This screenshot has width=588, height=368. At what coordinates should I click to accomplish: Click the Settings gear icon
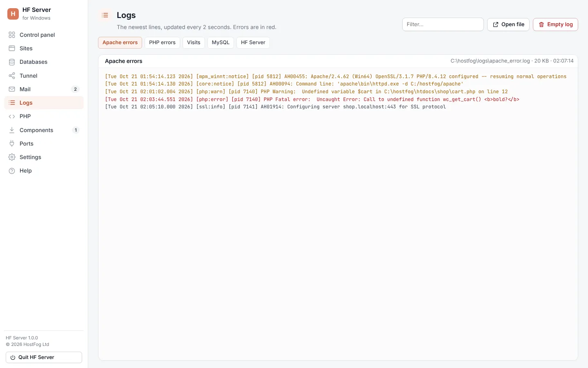pyautogui.click(x=12, y=157)
